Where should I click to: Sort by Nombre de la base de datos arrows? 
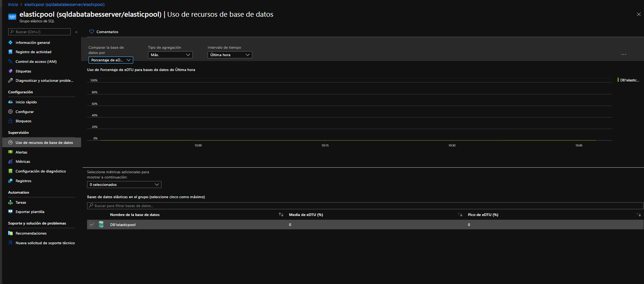pyautogui.click(x=281, y=214)
